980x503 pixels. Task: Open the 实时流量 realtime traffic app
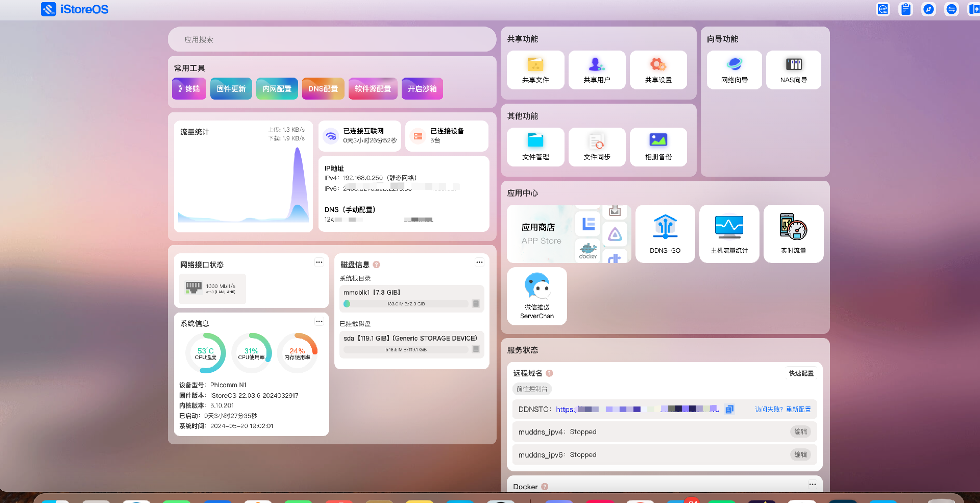793,233
